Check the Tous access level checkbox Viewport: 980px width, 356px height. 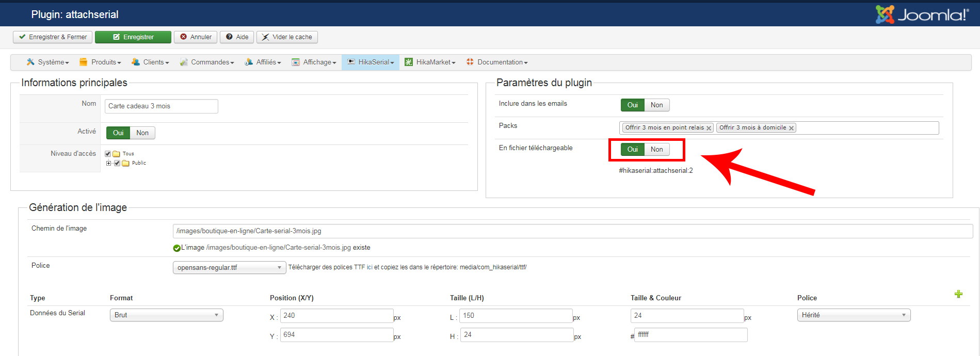tap(108, 154)
